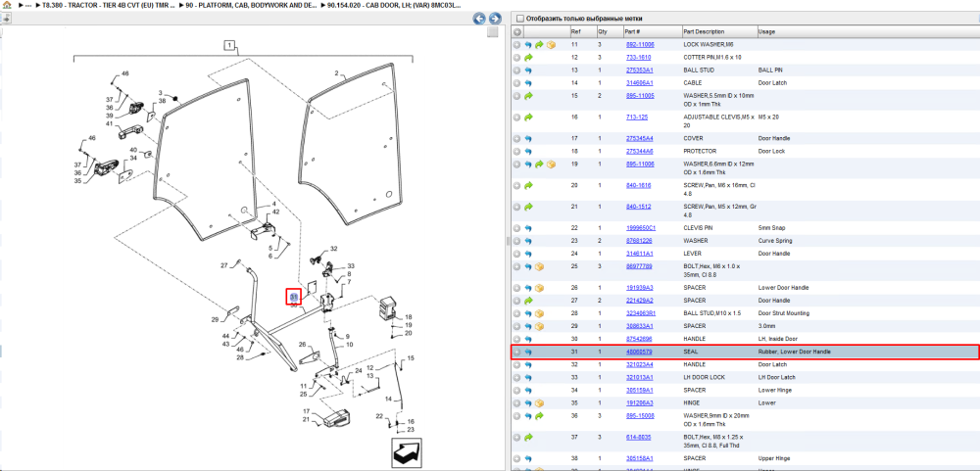Click box icon in ref 35 HINGE row
The width and height of the screenshot is (980, 471).
click(539, 402)
